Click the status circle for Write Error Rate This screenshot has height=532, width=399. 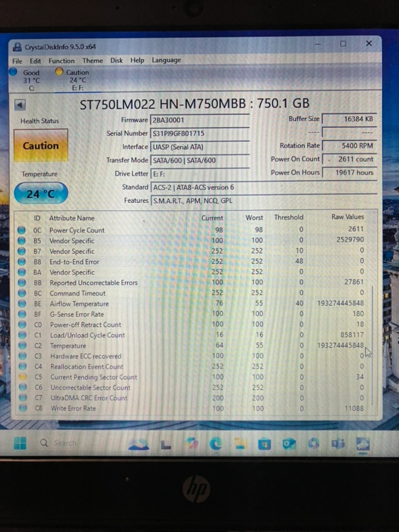[x=23, y=408]
